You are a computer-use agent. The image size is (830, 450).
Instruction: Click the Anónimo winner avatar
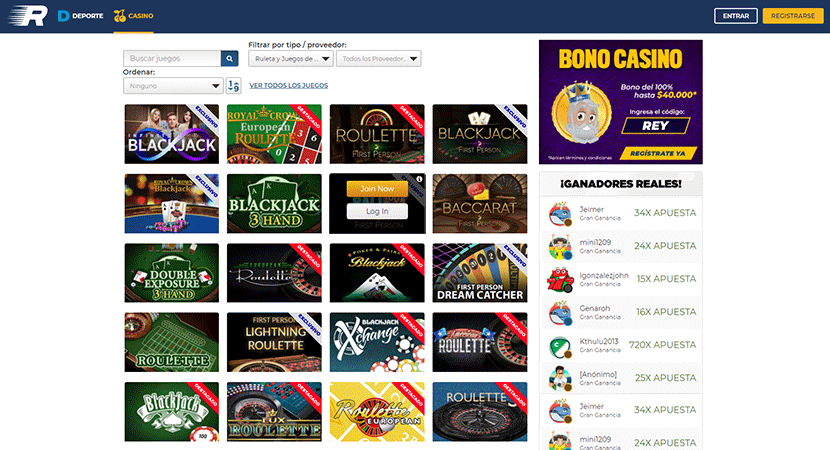(x=560, y=379)
